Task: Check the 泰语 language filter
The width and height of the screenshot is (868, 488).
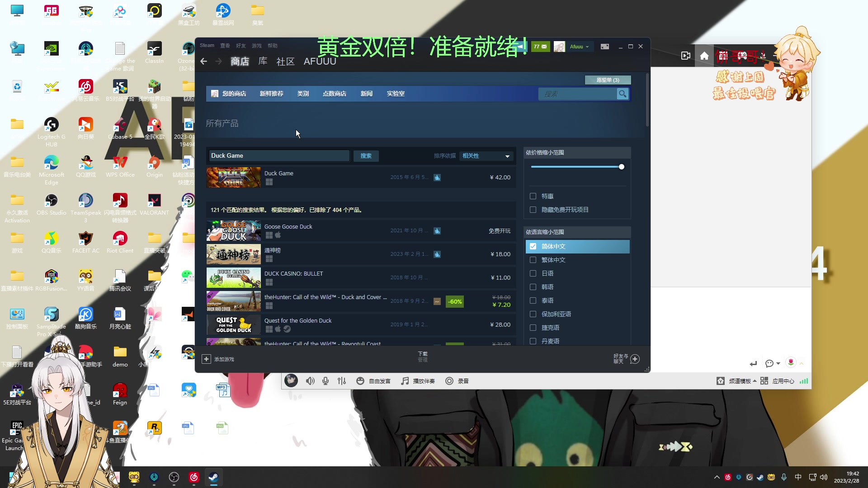Action: point(533,301)
